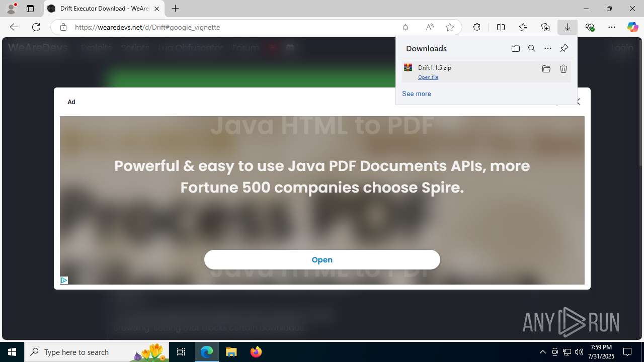Open the Exploits menu item
The width and height of the screenshot is (644, 362).
click(x=96, y=48)
